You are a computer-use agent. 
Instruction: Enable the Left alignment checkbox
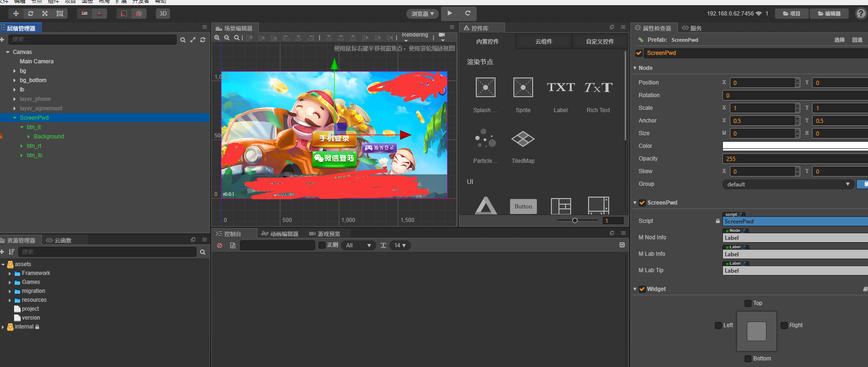pos(718,325)
